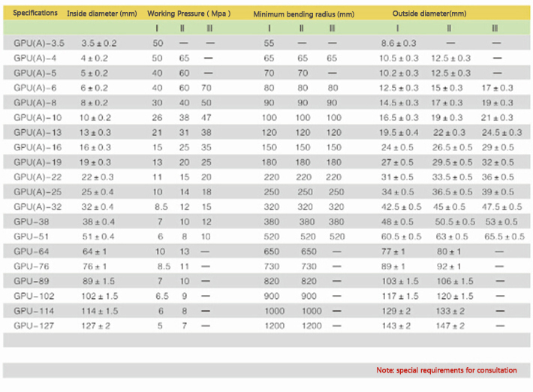Click working pressure '6.5' in GPU-102 row

tap(162, 296)
